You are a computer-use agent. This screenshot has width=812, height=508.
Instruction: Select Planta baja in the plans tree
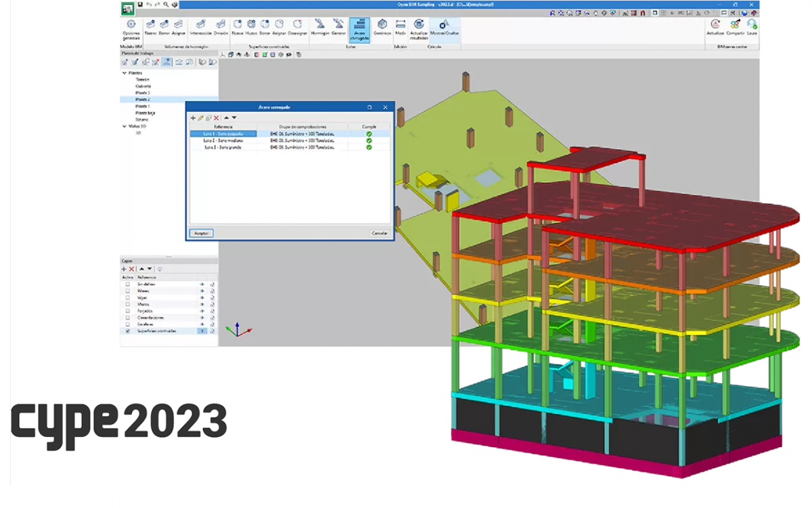(x=145, y=112)
